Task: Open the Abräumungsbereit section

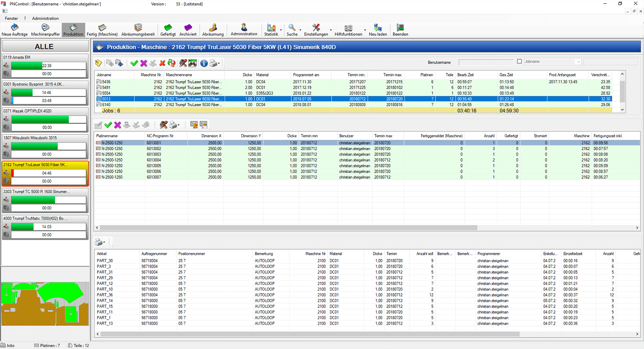Action: click(x=138, y=30)
